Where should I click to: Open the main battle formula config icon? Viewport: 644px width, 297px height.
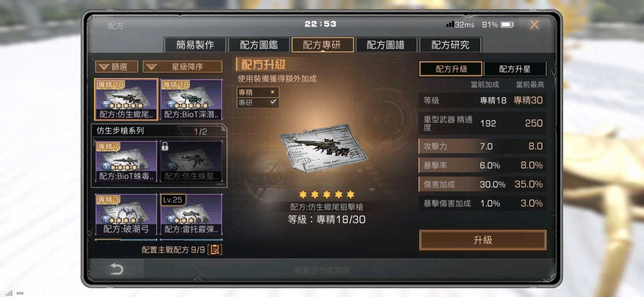215,249
